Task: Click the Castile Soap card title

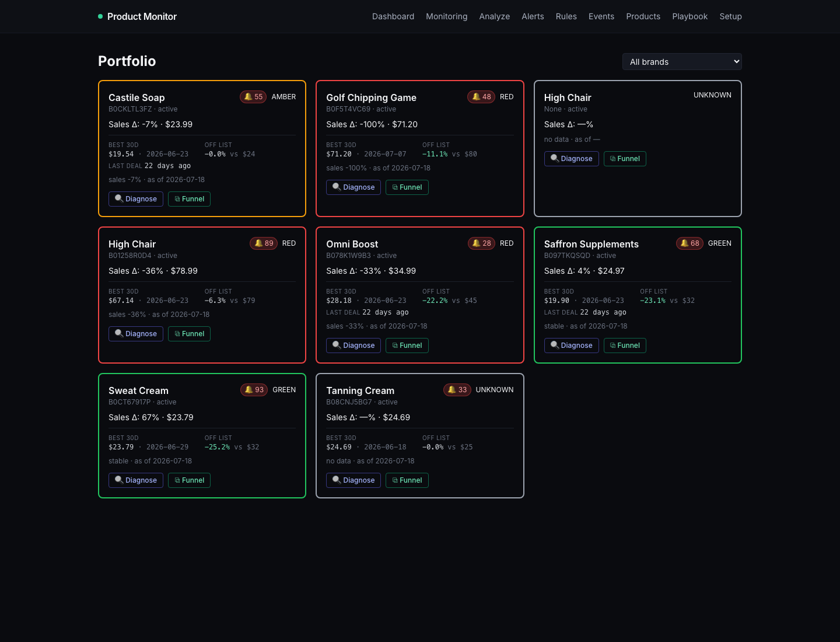Action: point(136,97)
